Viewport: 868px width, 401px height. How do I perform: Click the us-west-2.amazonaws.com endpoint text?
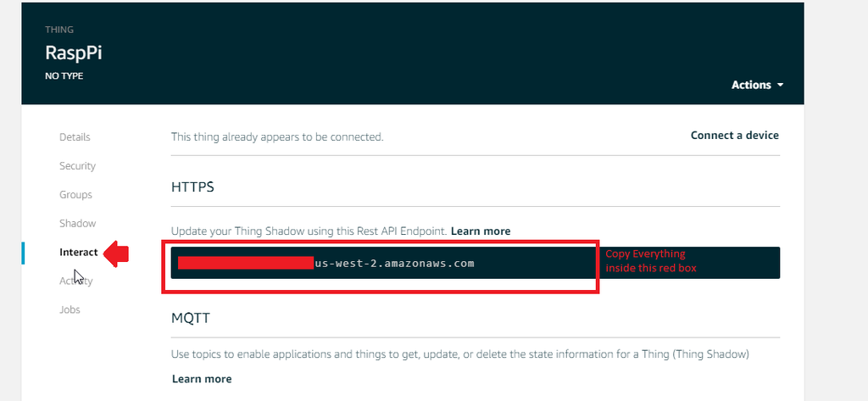click(393, 264)
